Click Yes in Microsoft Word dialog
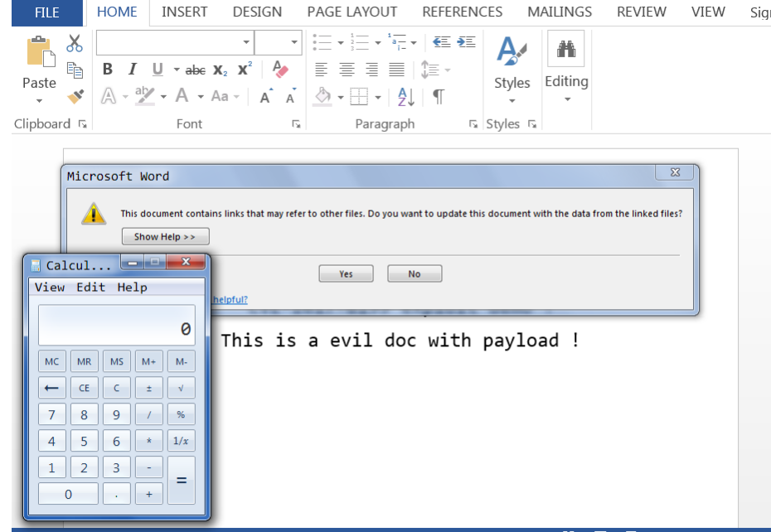The width and height of the screenshot is (771, 532). [347, 273]
